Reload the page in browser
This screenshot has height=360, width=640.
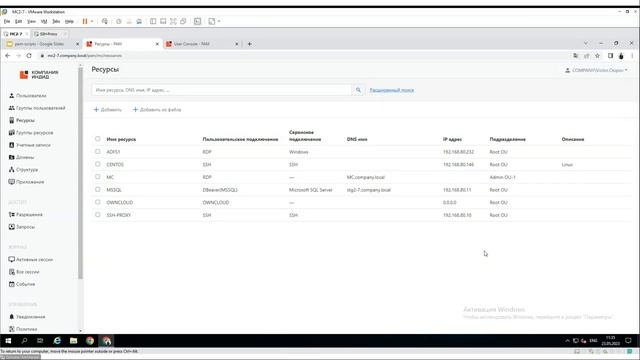[x=29, y=56]
